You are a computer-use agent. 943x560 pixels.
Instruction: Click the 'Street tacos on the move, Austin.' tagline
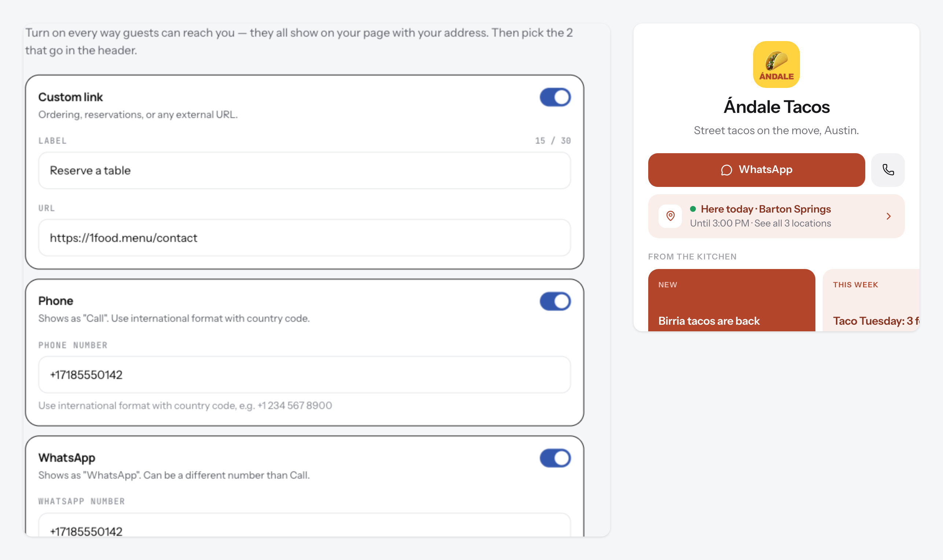pyautogui.click(x=776, y=130)
